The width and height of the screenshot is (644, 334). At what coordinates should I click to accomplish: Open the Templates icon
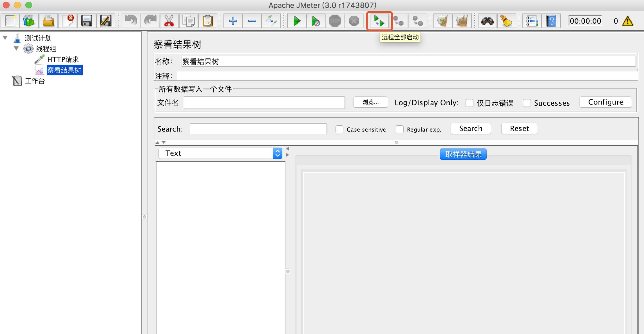pyautogui.click(x=29, y=21)
